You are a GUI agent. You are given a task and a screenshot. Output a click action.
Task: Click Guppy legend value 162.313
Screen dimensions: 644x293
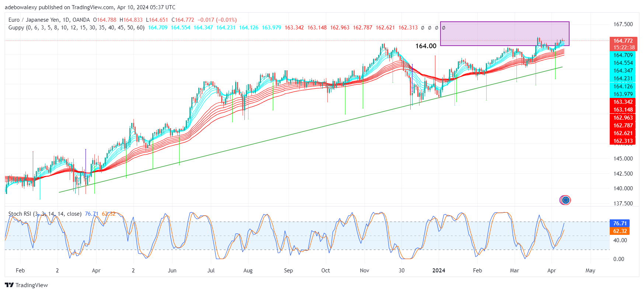pos(408,28)
